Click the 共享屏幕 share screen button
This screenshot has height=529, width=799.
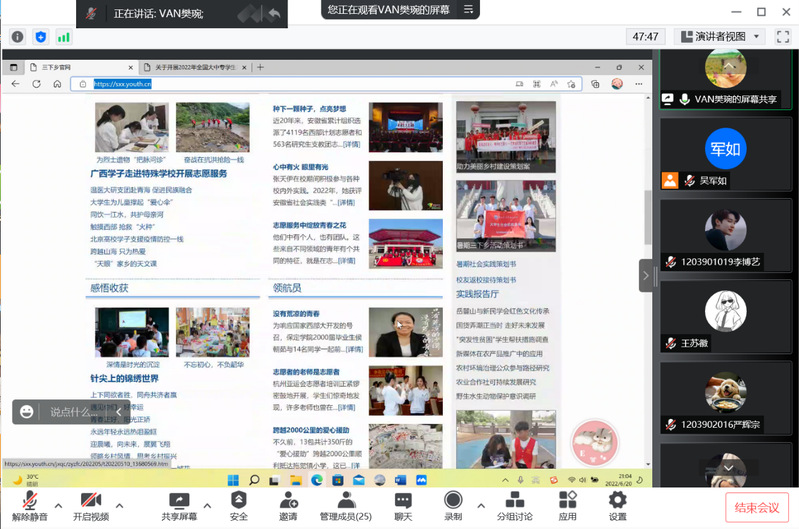pyautogui.click(x=179, y=505)
